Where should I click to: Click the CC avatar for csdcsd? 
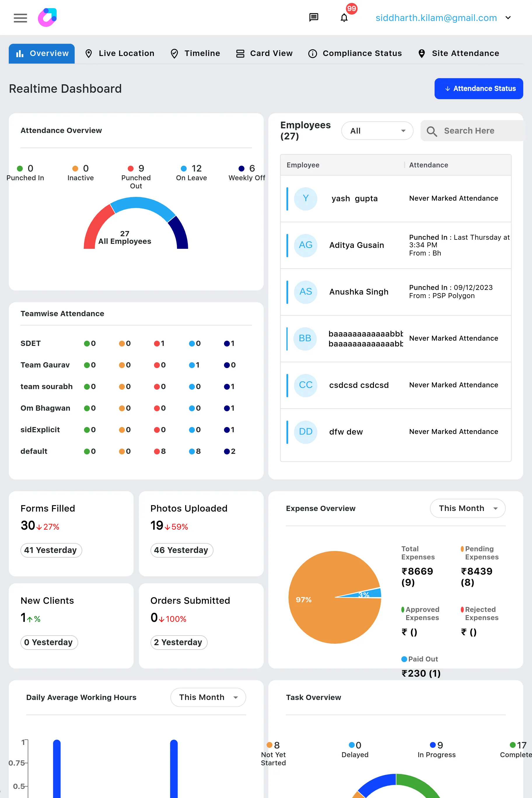(305, 385)
